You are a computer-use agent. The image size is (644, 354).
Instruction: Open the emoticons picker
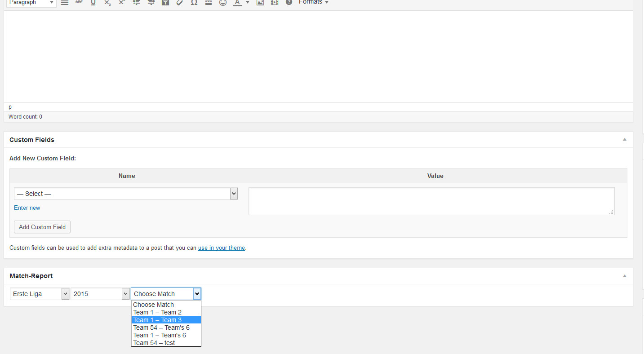click(x=222, y=2)
